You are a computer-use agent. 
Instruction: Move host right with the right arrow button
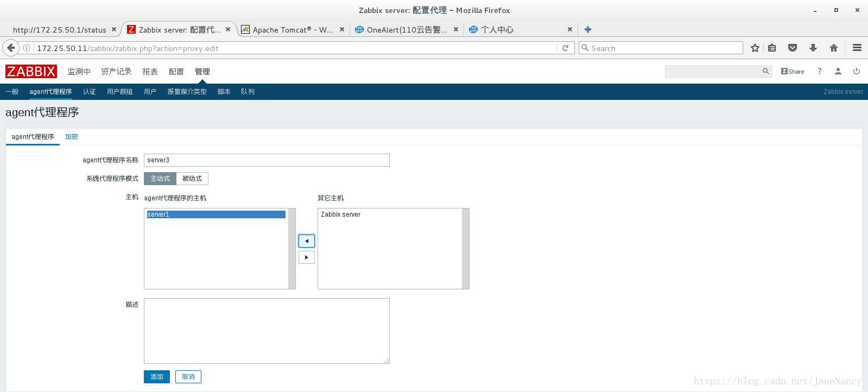[x=307, y=257]
